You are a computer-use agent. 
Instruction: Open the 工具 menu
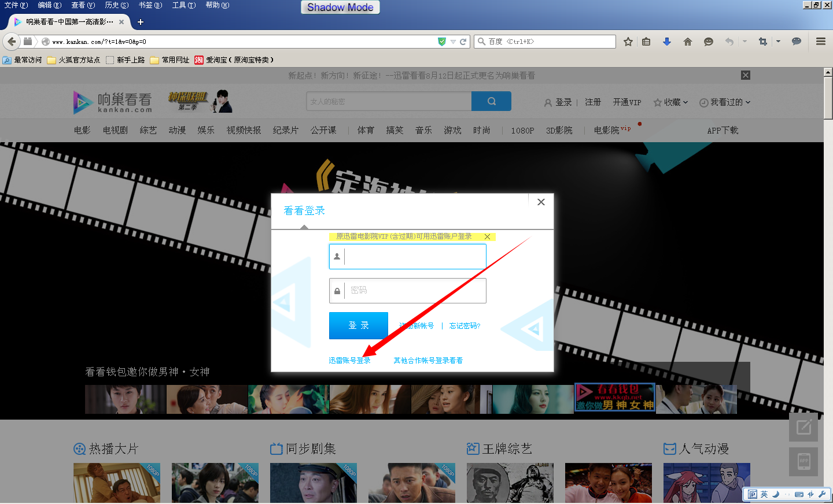pyautogui.click(x=184, y=5)
